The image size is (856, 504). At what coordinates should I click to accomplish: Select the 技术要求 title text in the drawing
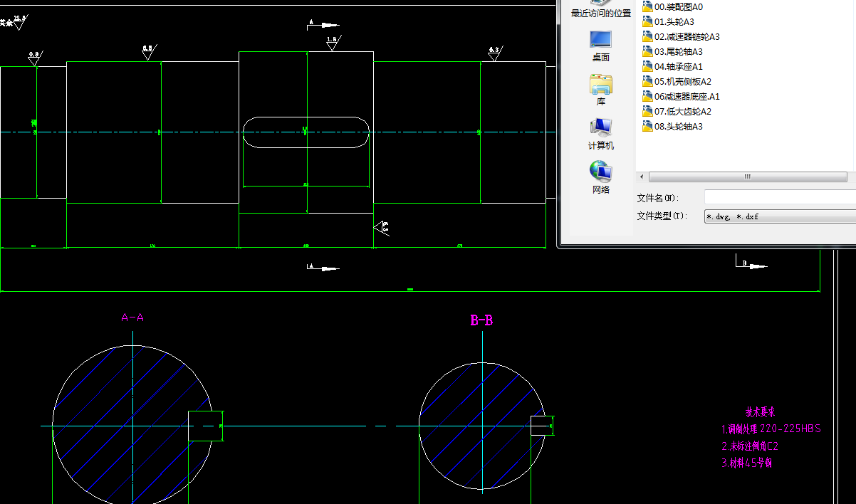click(x=760, y=411)
